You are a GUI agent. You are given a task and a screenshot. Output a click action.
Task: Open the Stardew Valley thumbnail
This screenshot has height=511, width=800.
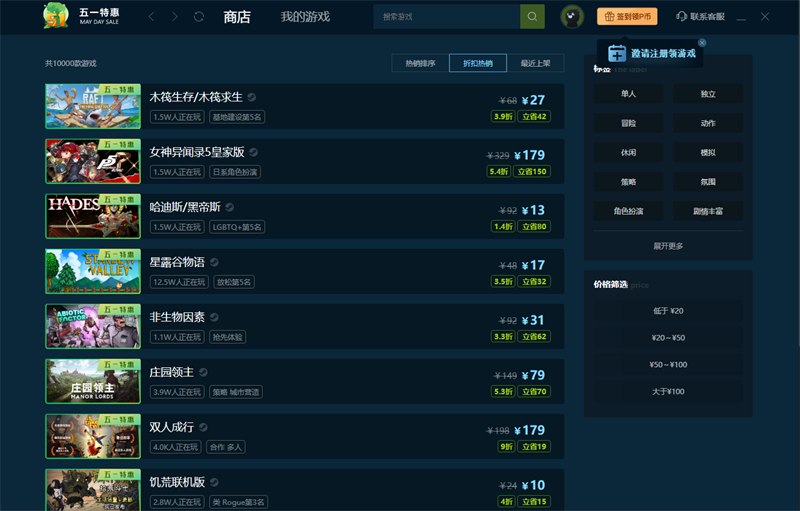[93, 271]
